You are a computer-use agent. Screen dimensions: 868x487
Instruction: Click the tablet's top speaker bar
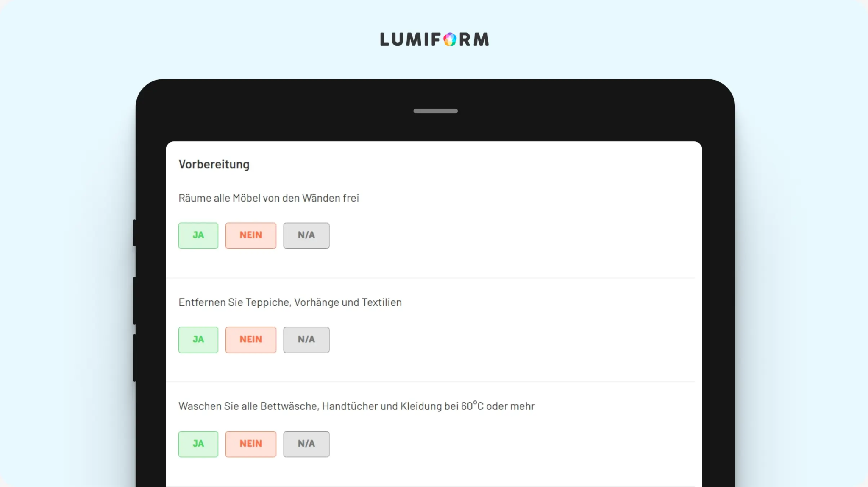click(435, 111)
